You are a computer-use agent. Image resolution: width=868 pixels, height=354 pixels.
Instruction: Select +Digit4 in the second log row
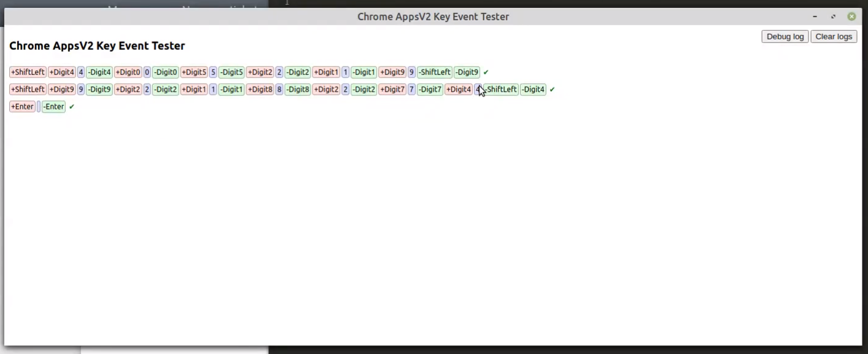(x=459, y=89)
